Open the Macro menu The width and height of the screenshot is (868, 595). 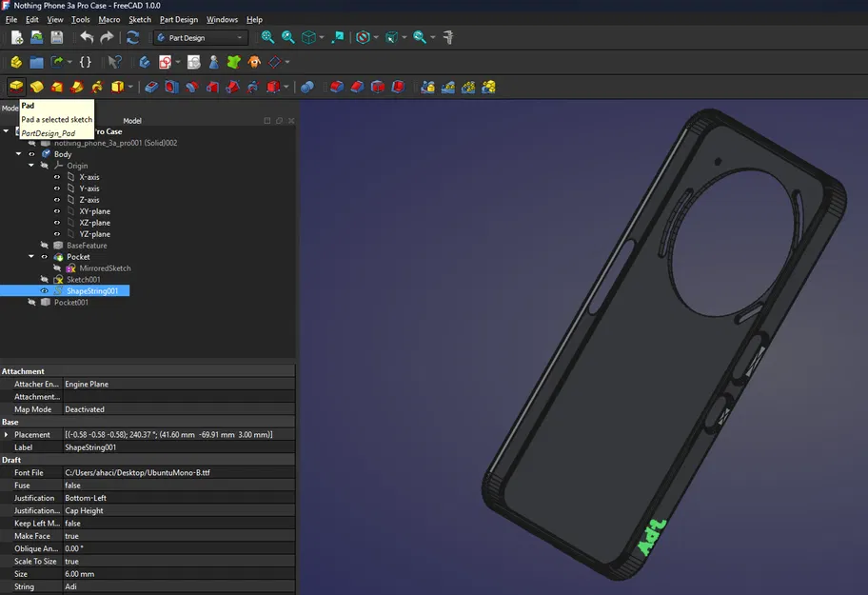pyautogui.click(x=109, y=19)
